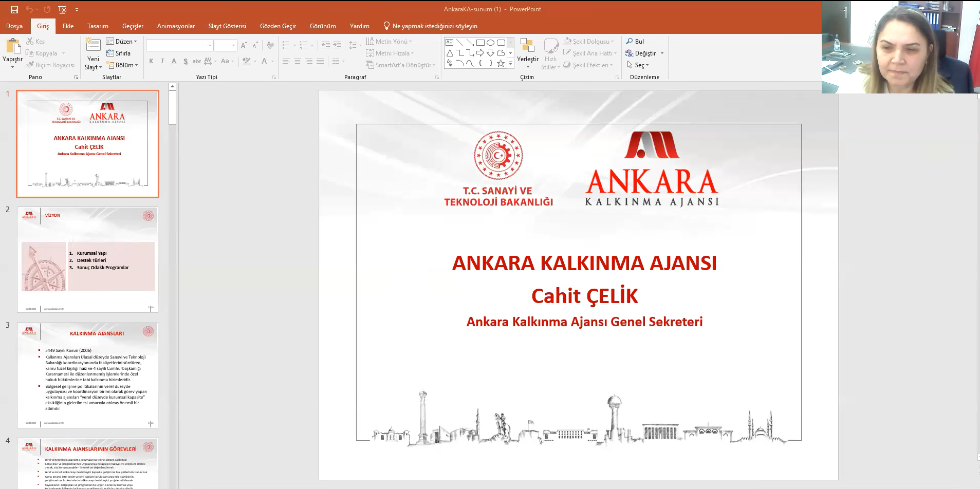Click SmartArt'a Dönüştür

(401, 65)
